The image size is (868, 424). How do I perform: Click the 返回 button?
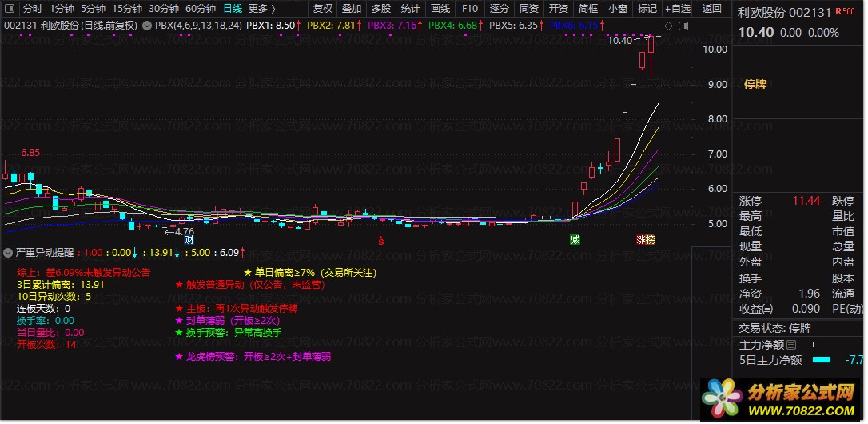(712, 8)
